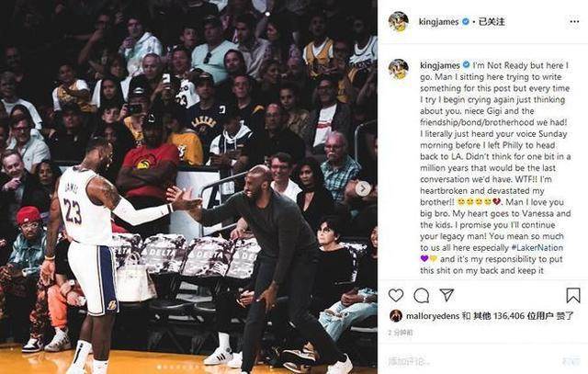Click the faded post comment button
This screenshot has width=588, height=374.
click(571, 362)
